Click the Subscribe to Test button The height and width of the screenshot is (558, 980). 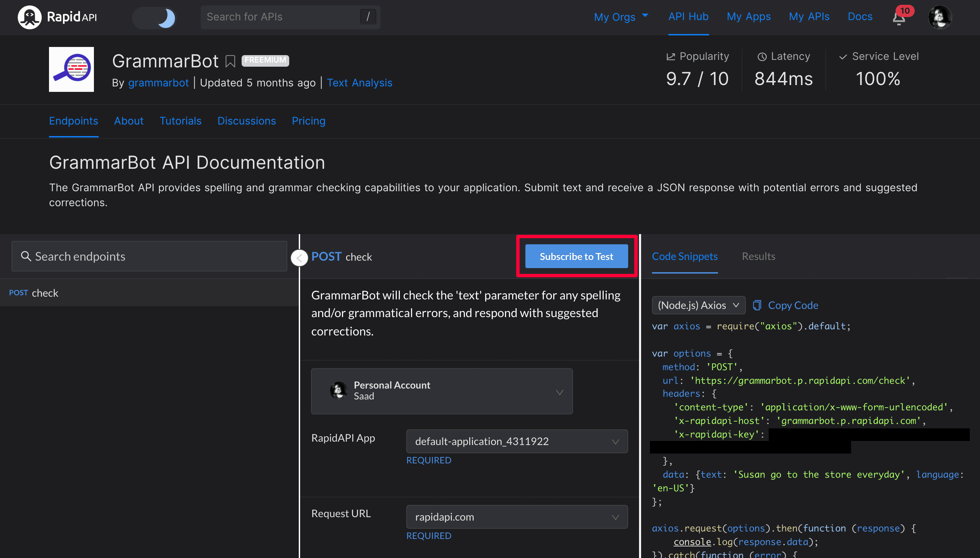pos(576,257)
